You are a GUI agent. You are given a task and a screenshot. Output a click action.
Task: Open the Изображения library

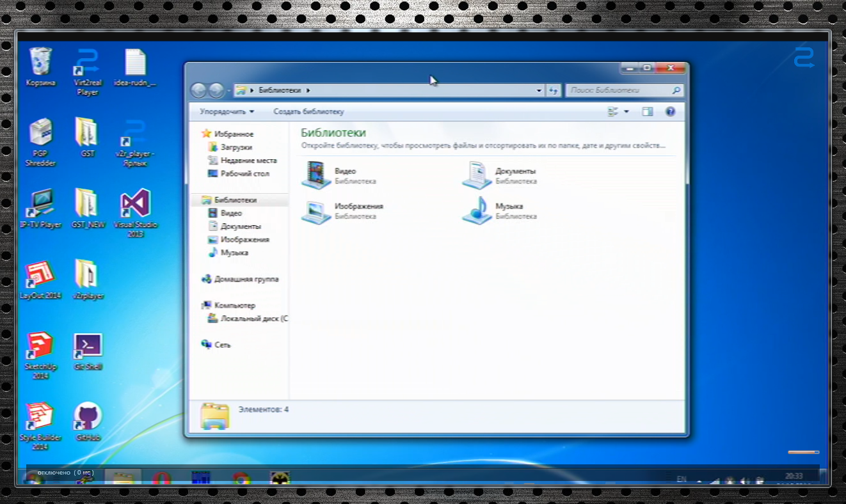(x=343, y=210)
